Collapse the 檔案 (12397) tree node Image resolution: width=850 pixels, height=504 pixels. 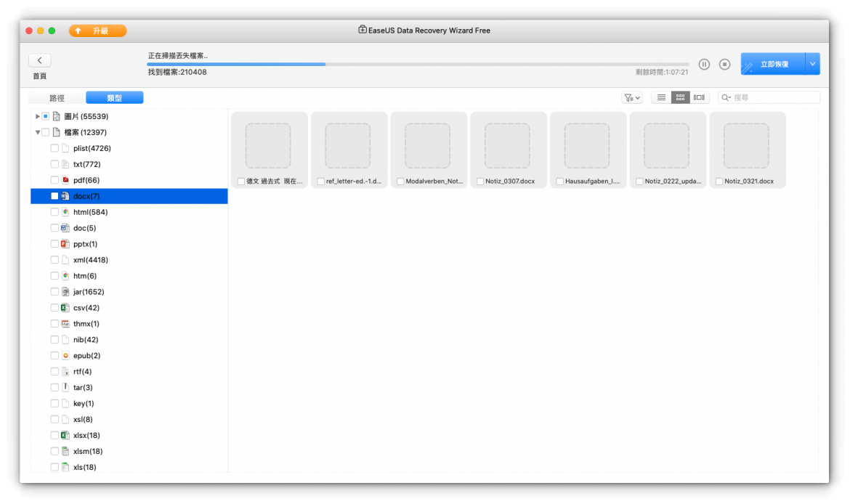pyautogui.click(x=37, y=132)
